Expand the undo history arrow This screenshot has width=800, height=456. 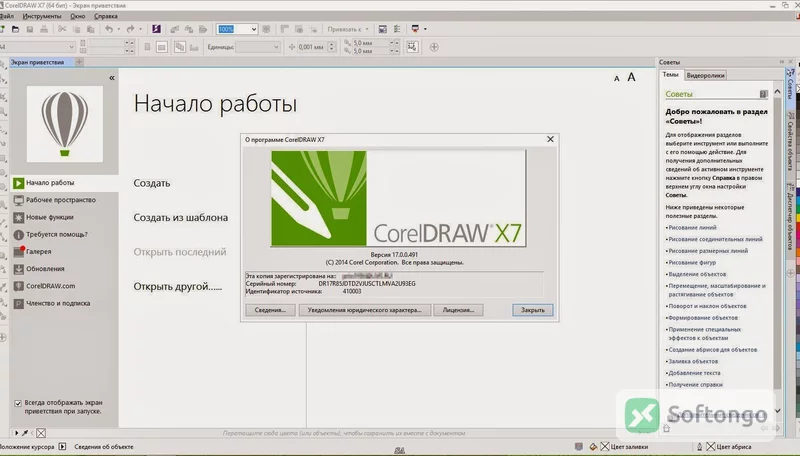118,29
